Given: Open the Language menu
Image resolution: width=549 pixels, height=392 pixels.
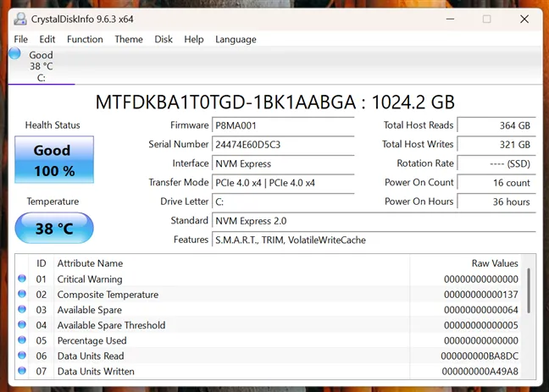Looking at the screenshot, I should [236, 39].
